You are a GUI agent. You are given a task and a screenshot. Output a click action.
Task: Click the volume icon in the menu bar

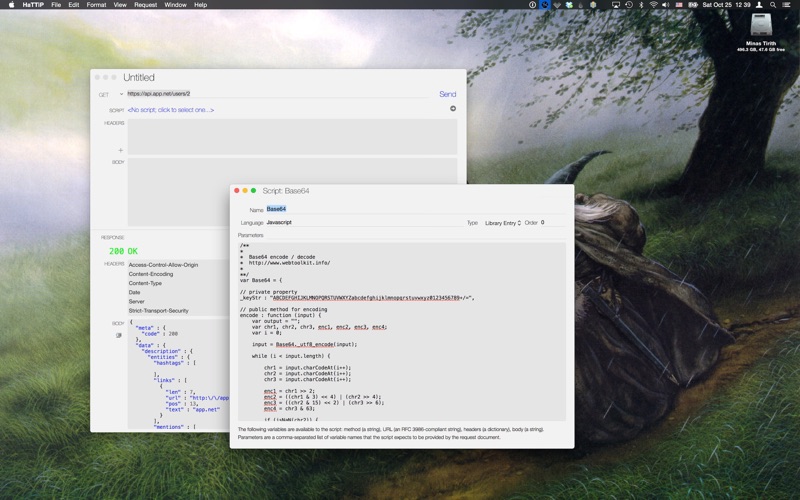[x=666, y=5]
